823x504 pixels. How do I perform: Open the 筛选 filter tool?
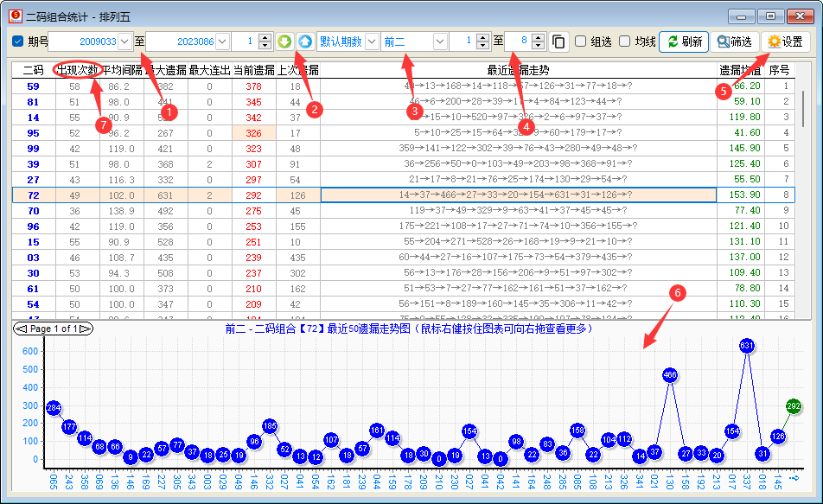tap(735, 41)
